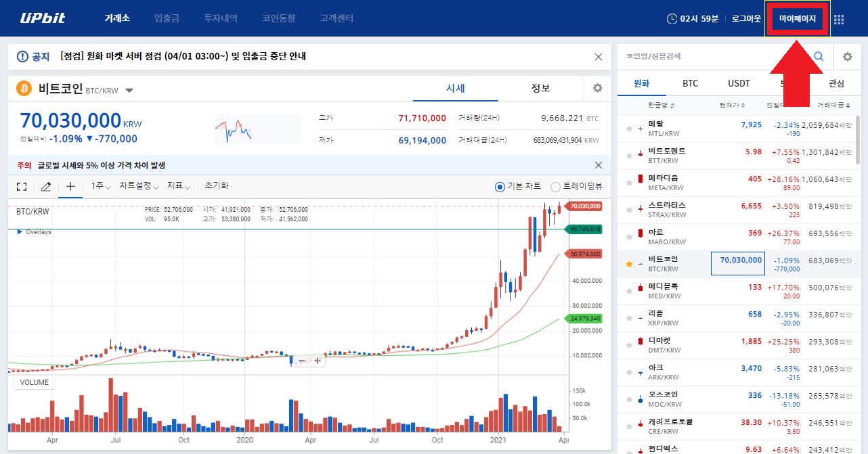Close the 공지 notice banner
The height and width of the screenshot is (454, 868).
coord(598,57)
